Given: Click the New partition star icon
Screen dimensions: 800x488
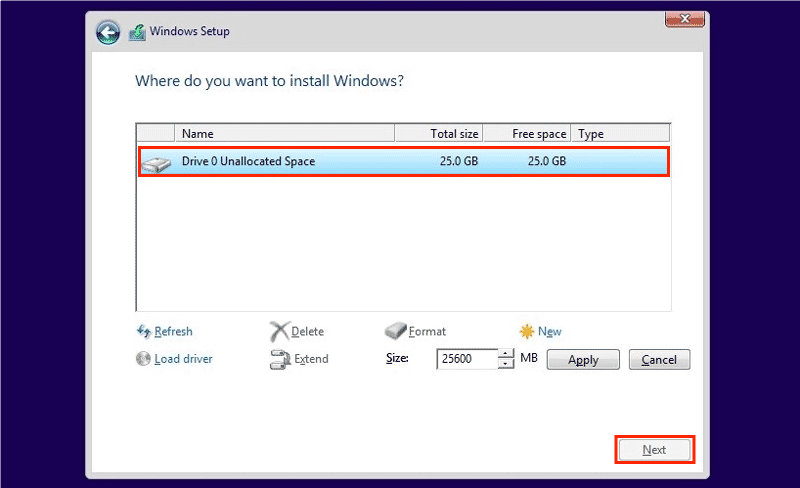Looking at the screenshot, I should click(527, 332).
